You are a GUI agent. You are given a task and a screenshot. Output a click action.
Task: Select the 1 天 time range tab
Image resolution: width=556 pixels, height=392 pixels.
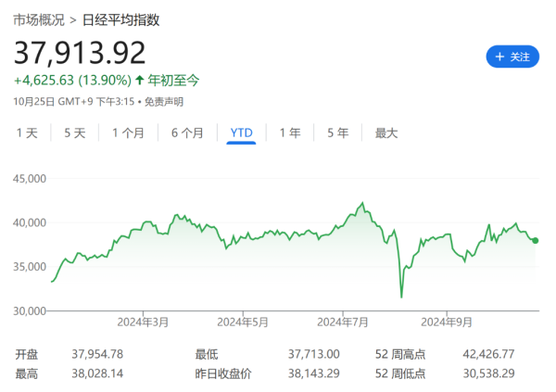click(27, 133)
